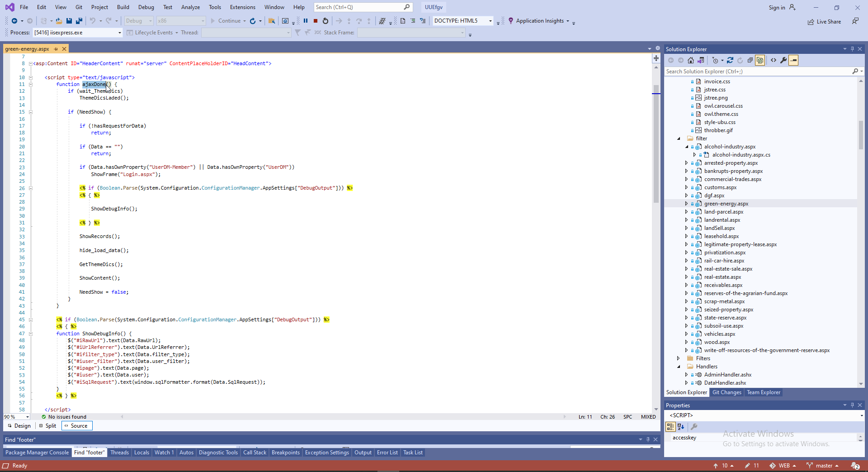Switch to the Team Explorer tab
Screen dimensions: 868x472
click(764, 392)
